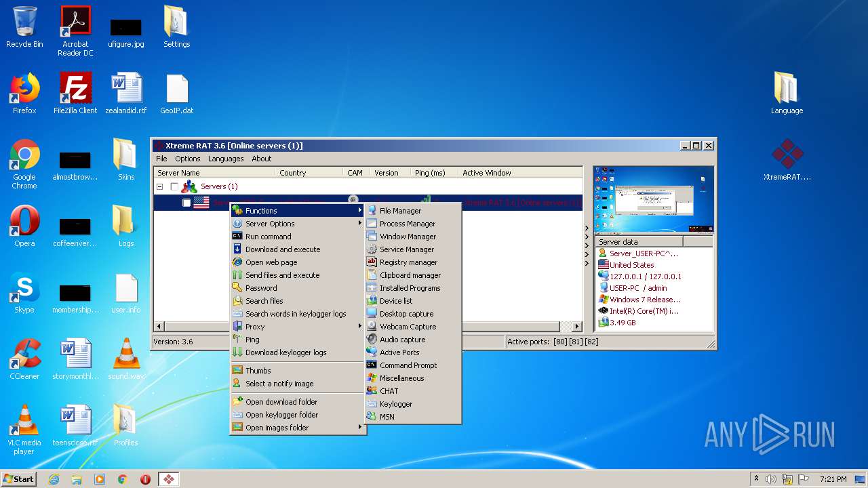Select the GeoIP.dat desktop file

click(176, 94)
